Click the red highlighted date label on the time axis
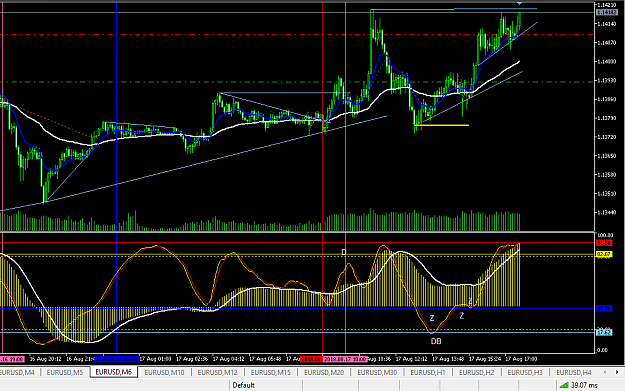The height and width of the screenshot is (391, 625). (x=311, y=359)
